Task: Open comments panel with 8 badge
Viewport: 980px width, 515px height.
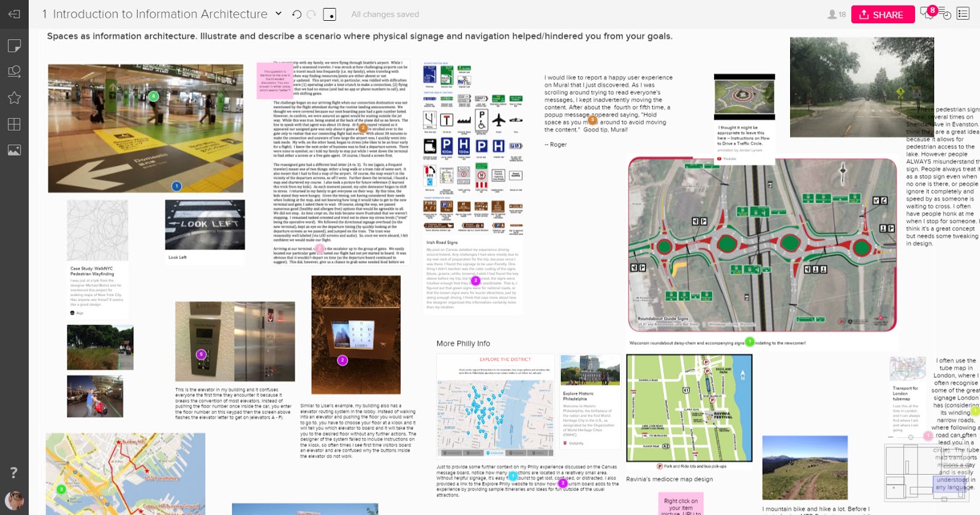Action: (x=928, y=13)
